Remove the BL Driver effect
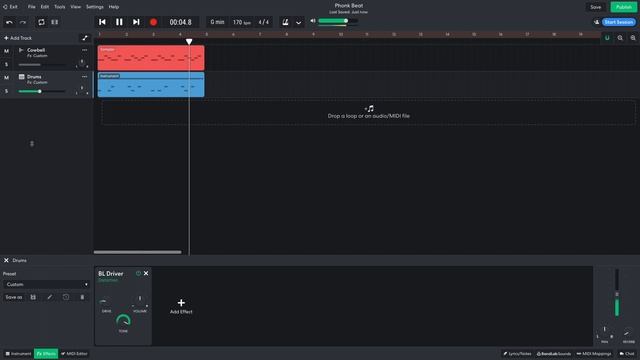Viewport: 640px width, 360px height. coord(146,273)
